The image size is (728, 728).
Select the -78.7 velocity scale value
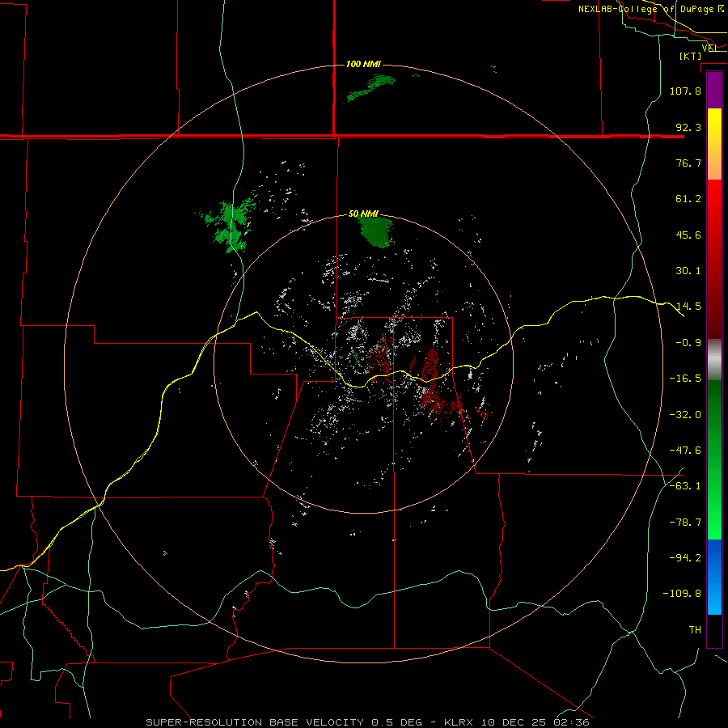point(685,523)
